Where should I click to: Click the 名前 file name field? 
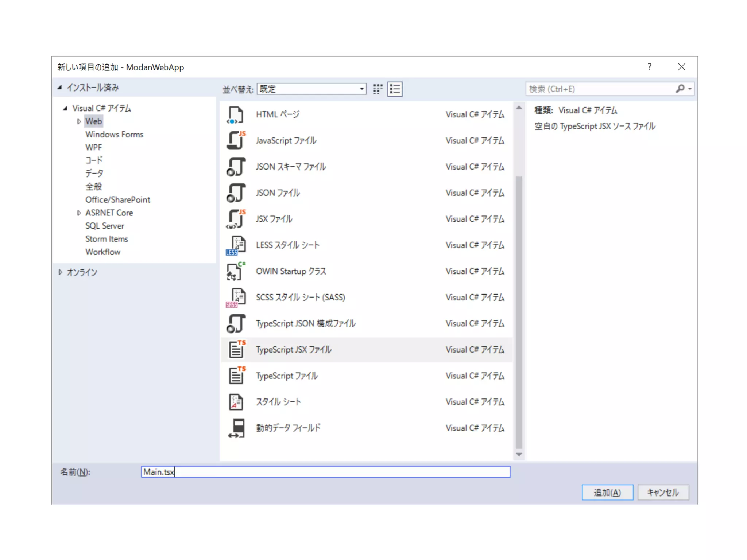[325, 472]
